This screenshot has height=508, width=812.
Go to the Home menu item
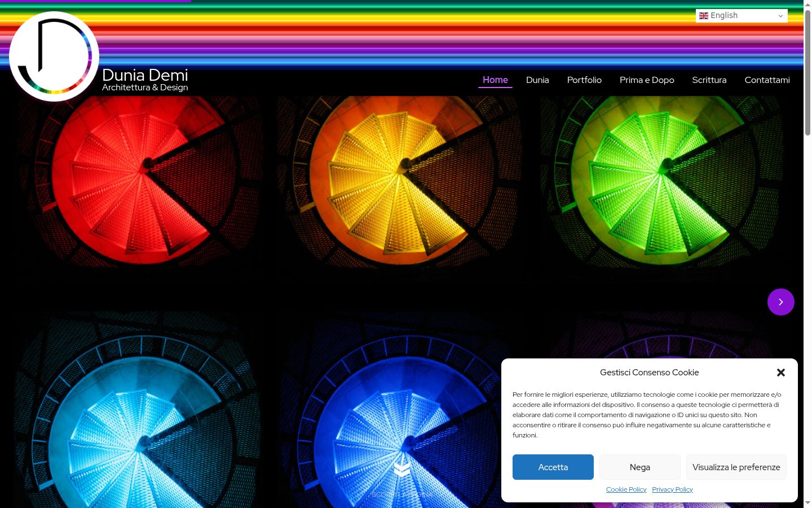point(495,80)
